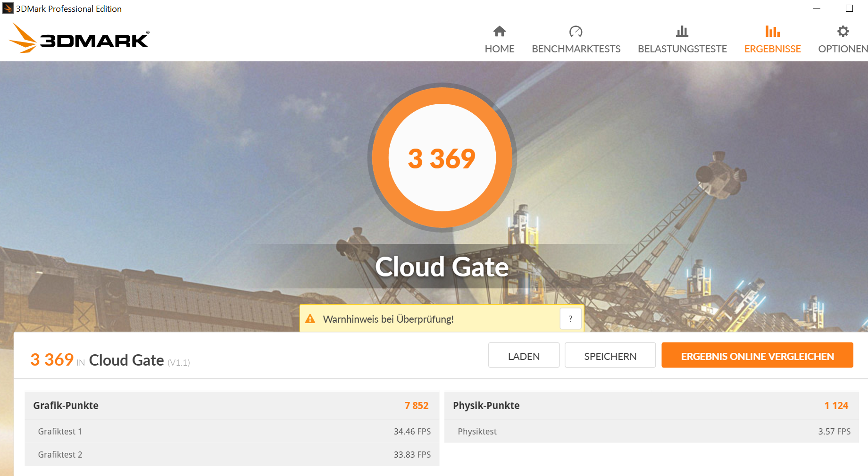Click the LADEN button
Viewport: 868px width, 476px height.
pyautogui.click(x=524, y=355)
